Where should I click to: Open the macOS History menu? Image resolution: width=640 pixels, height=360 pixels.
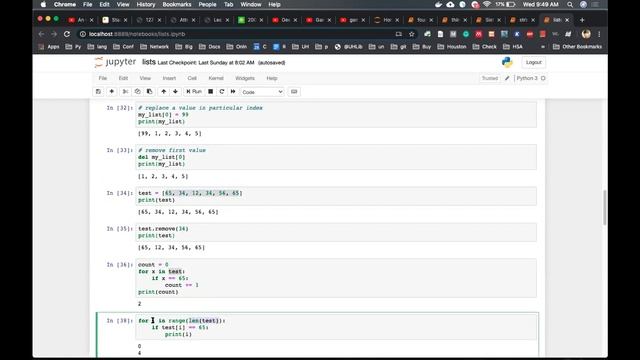pyautogui.click(x=146, y=4)
